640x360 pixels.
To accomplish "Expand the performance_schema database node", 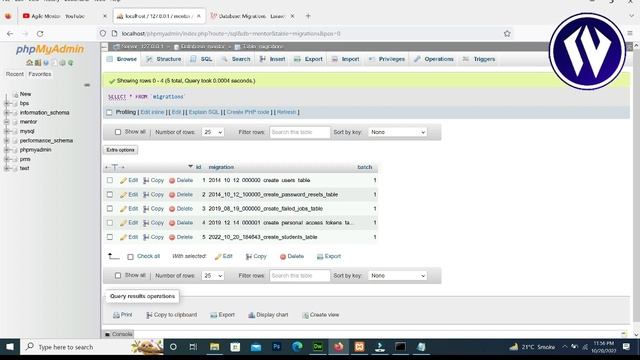I will 7,141.
